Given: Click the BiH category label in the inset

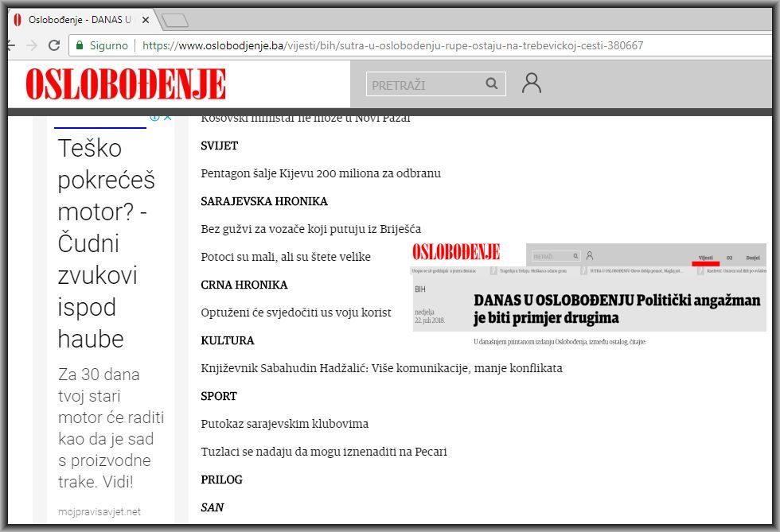Looking at the screenshot, I should (x=420, y=289).
